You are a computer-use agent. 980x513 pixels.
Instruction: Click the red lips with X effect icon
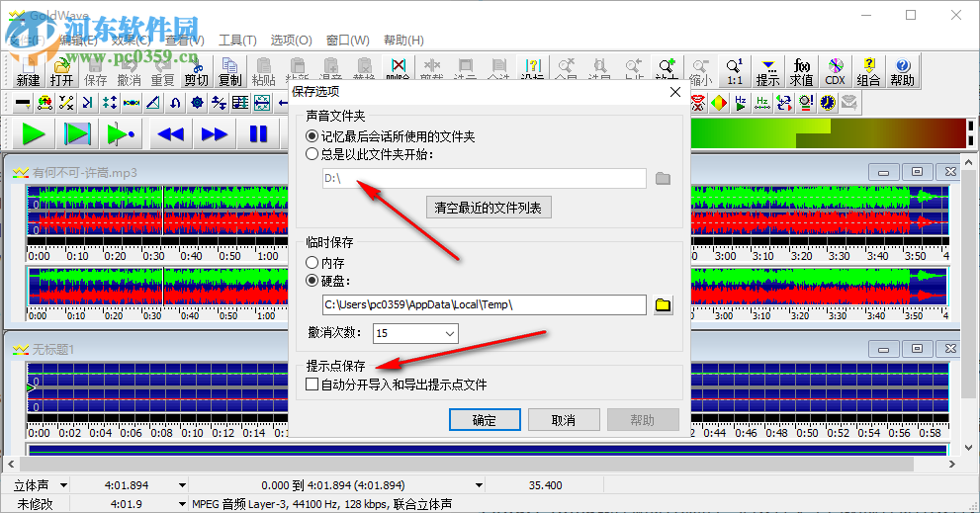point(698,103)
